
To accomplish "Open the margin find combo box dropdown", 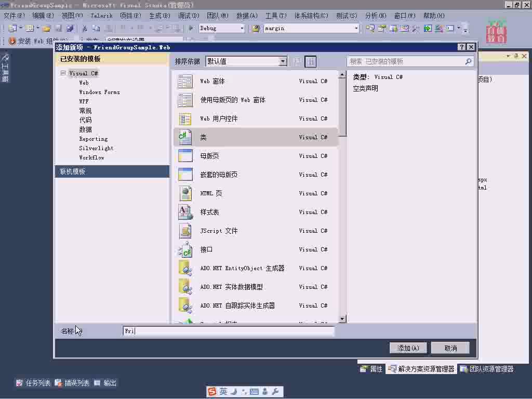I will point(356,29).
